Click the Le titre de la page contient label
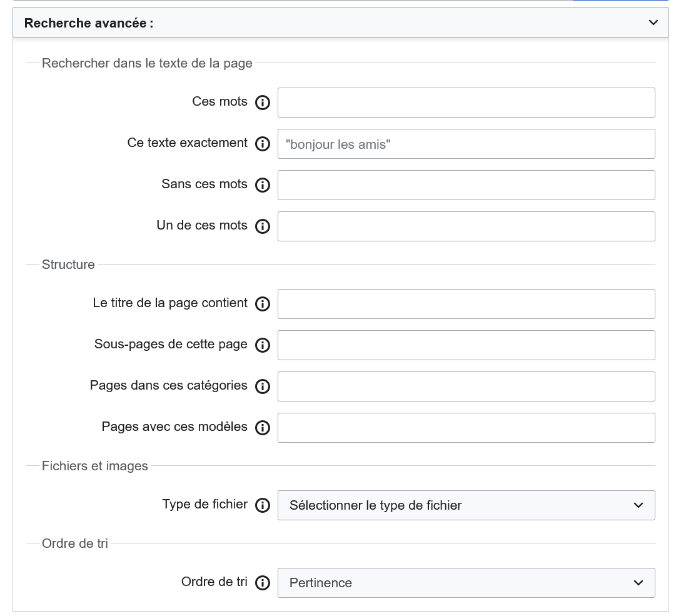681x616 pixels. pyautogui.click(x=170, y=303)
